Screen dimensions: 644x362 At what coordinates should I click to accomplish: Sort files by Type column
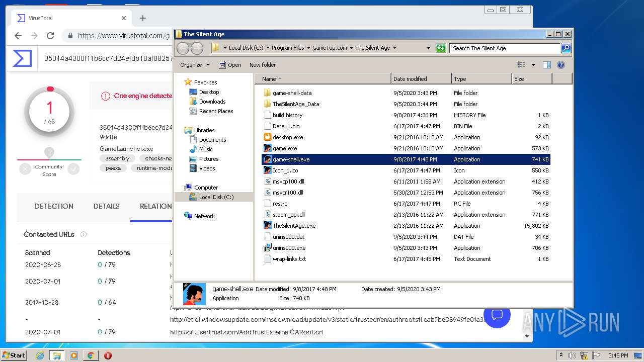(481, 79)
